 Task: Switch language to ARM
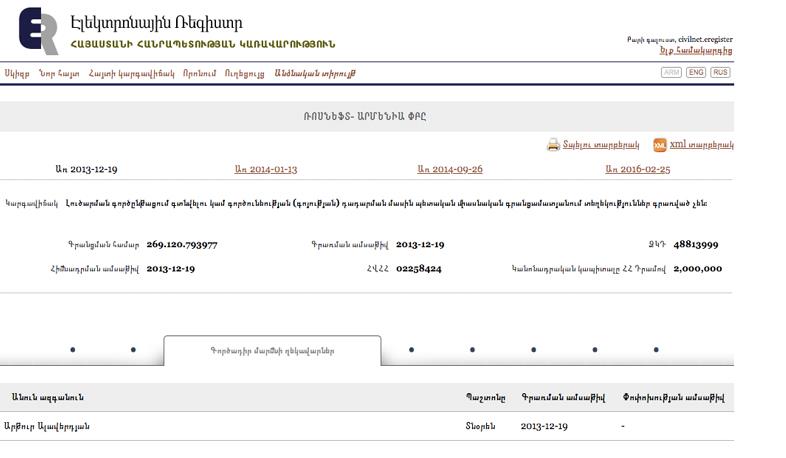[671, 73]
